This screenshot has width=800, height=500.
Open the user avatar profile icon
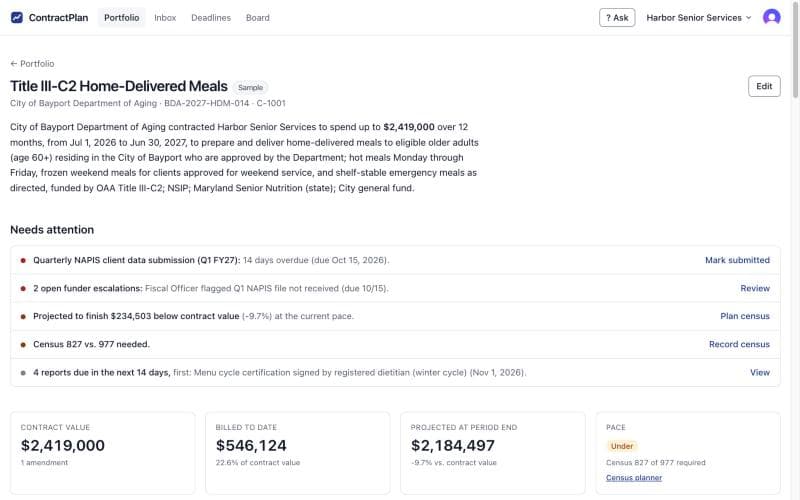pyautogui.click(x=771, y=17)
